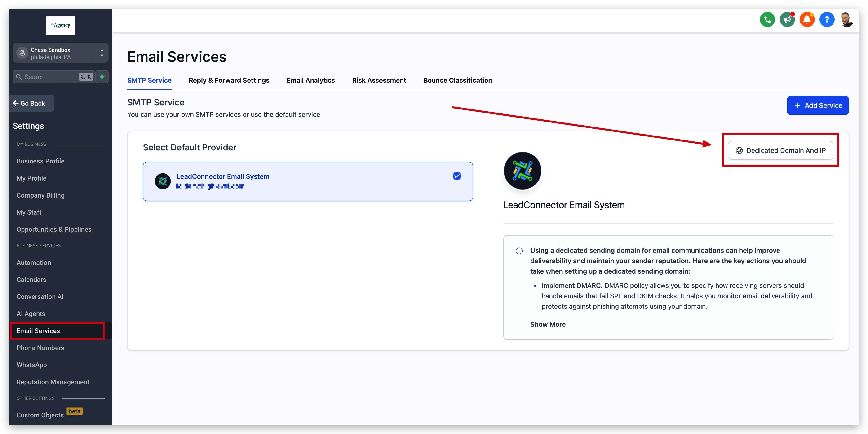The height and width of the screenshot is (434, 868).
Task: Click the green phone dialer icon
Action: [767, 20]
